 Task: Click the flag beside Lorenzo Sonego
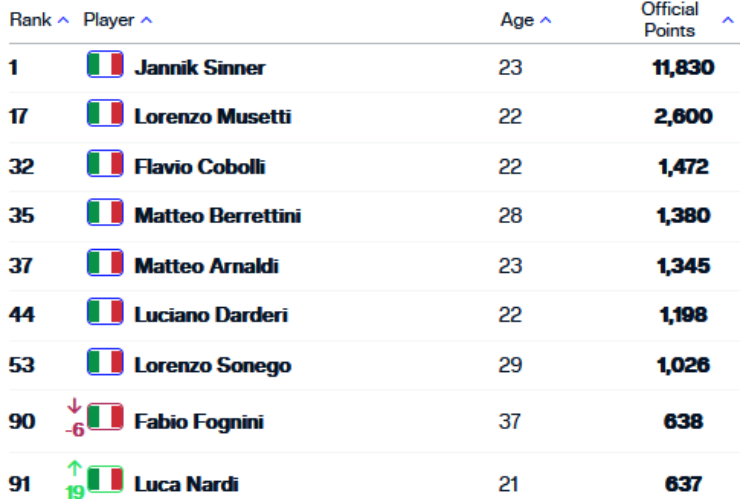[105, 362]
